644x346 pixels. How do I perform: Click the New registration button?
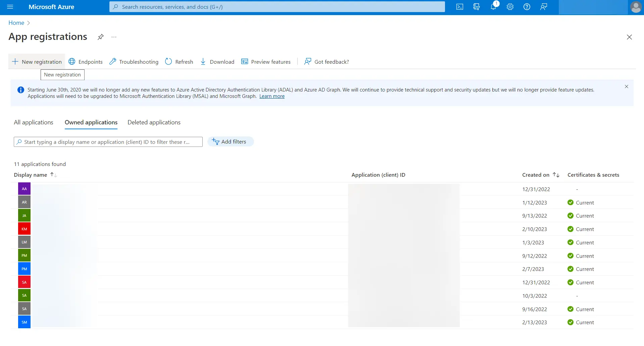pos(37,62)
